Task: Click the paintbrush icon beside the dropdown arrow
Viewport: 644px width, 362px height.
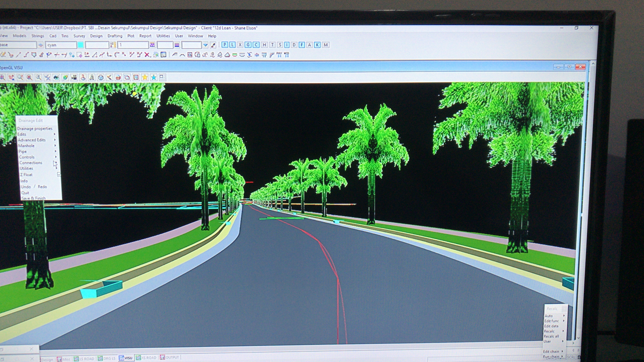Action: [x=213, y=45]
